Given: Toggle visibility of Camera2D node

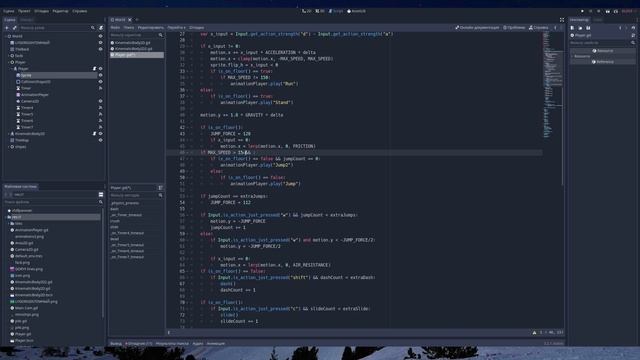Looking at the screenshot, I should (100, 101).
